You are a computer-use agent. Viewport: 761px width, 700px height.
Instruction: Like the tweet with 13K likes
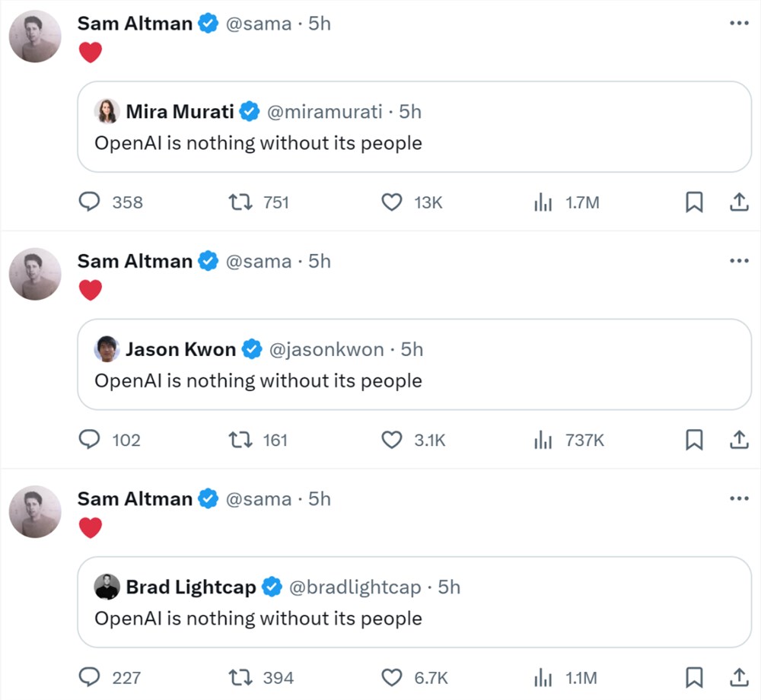(x=392, y=202)
